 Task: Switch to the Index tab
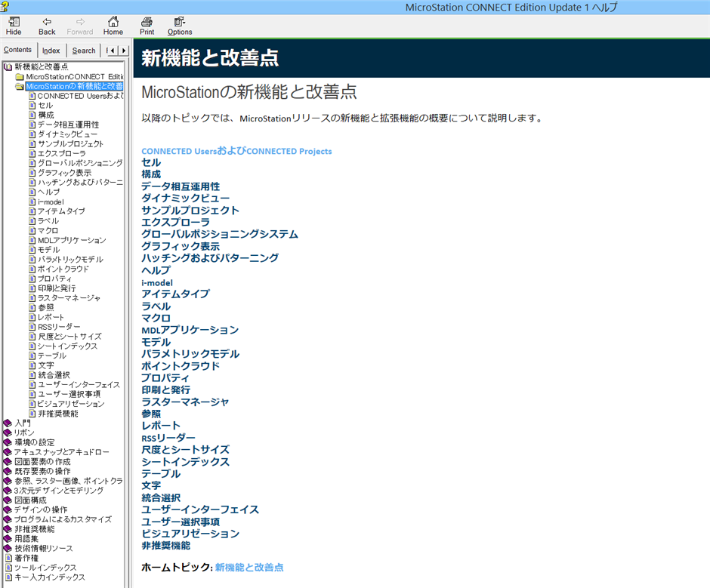tap(51, 51)
